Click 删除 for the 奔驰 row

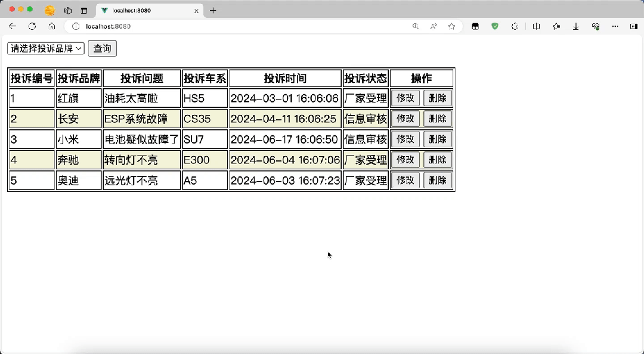438,160
